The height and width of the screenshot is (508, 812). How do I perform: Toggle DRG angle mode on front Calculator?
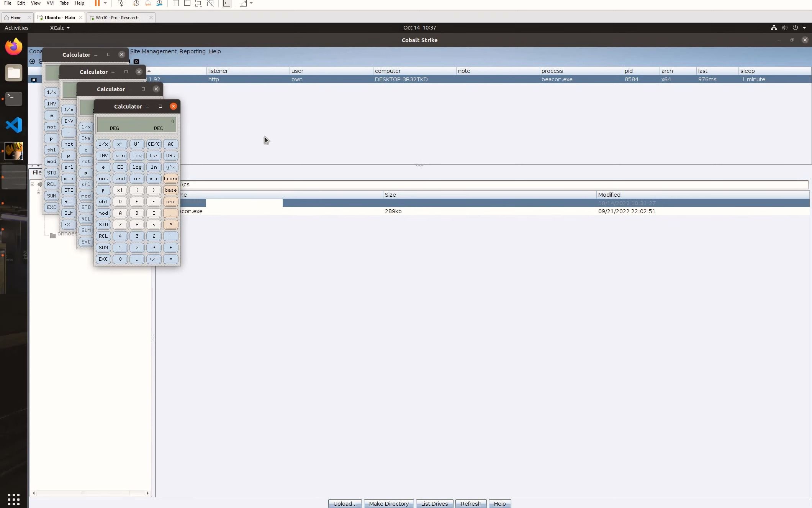tap(170, 156)
